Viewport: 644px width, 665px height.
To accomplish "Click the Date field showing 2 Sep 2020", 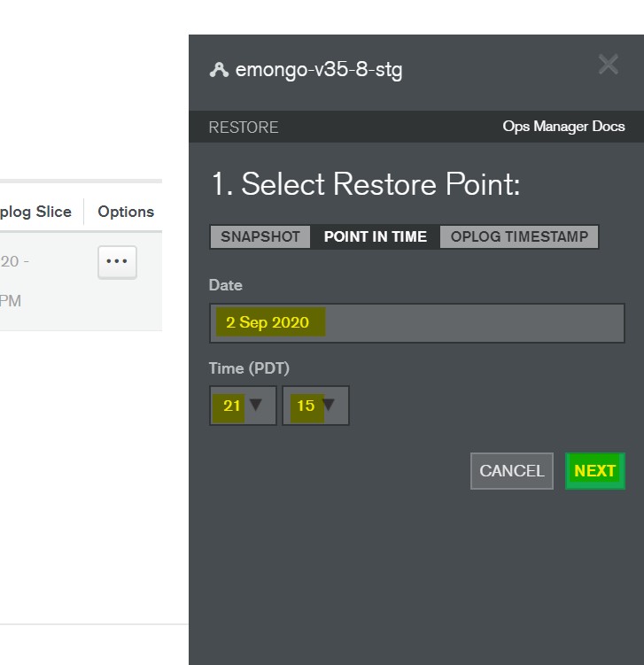I will click(x=416, y=322).
